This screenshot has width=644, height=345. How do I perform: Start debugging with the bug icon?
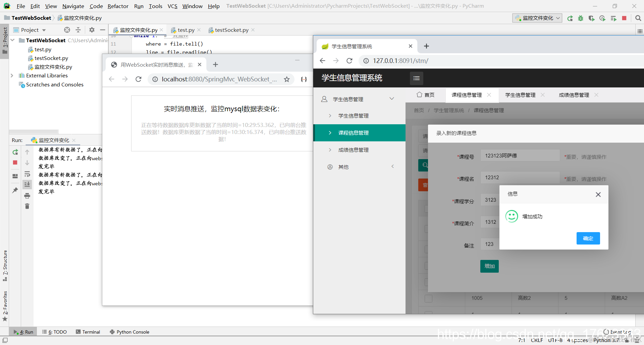[x=581, y=18]
